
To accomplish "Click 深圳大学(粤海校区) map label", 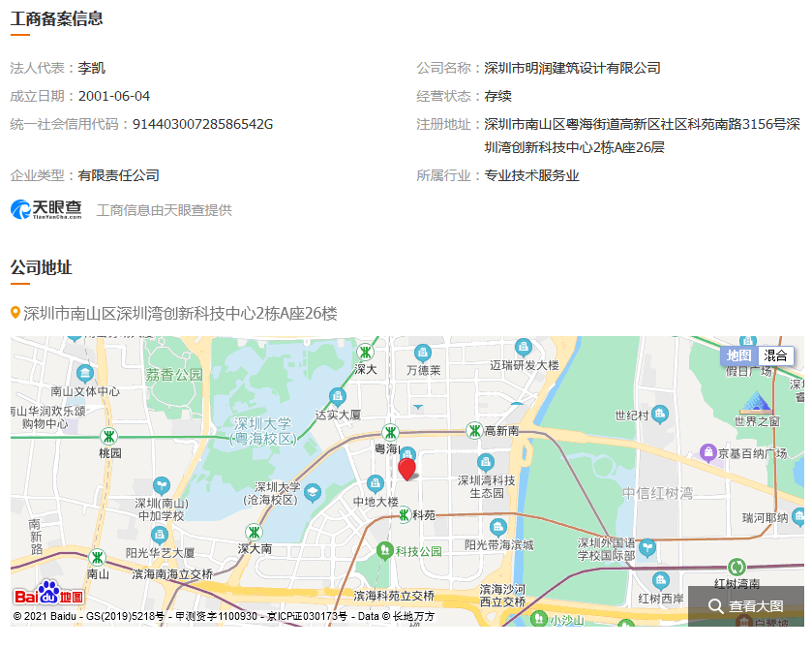I will [x=262, y=431].
